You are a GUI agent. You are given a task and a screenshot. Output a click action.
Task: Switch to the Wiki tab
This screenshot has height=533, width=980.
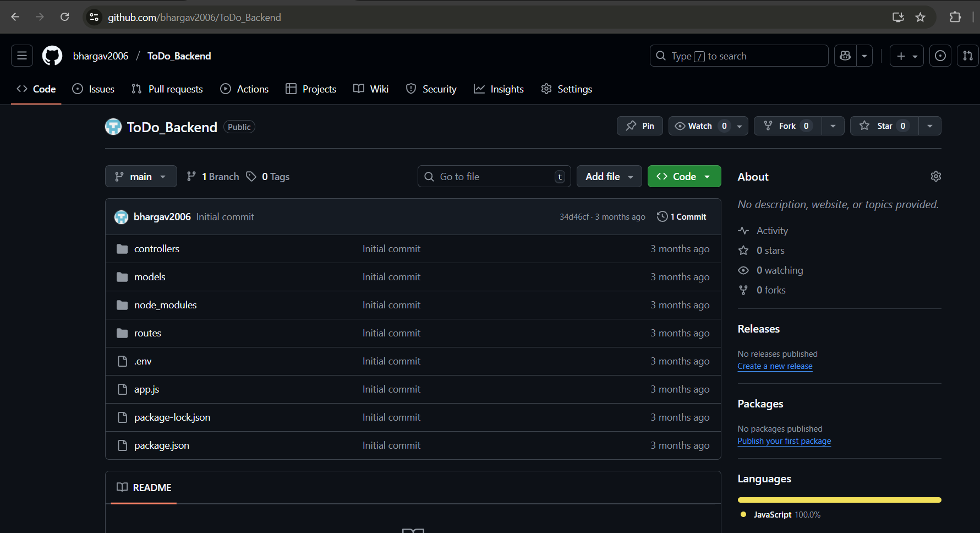pos(371,89)
